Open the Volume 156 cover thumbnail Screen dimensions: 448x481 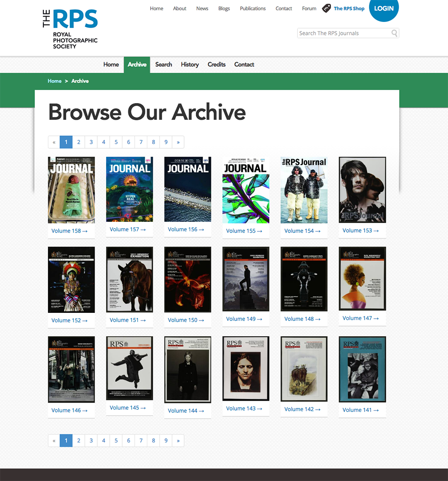pos(188,189)
